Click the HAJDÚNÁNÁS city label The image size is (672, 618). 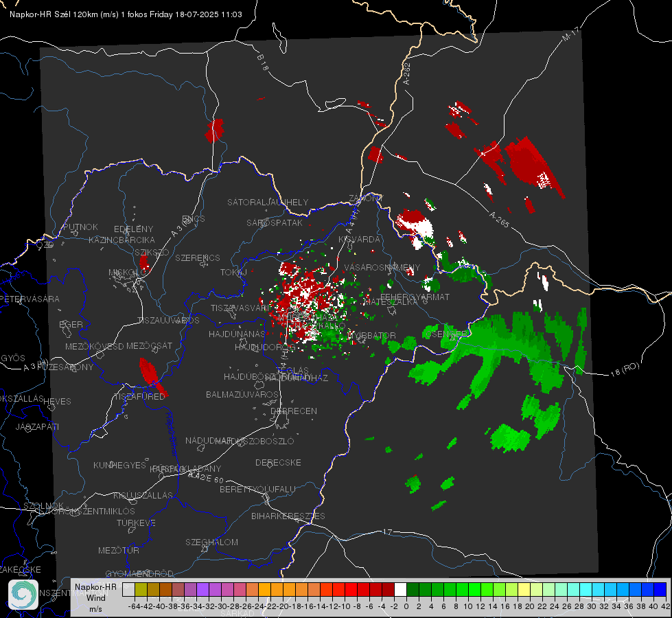point(237,334)
